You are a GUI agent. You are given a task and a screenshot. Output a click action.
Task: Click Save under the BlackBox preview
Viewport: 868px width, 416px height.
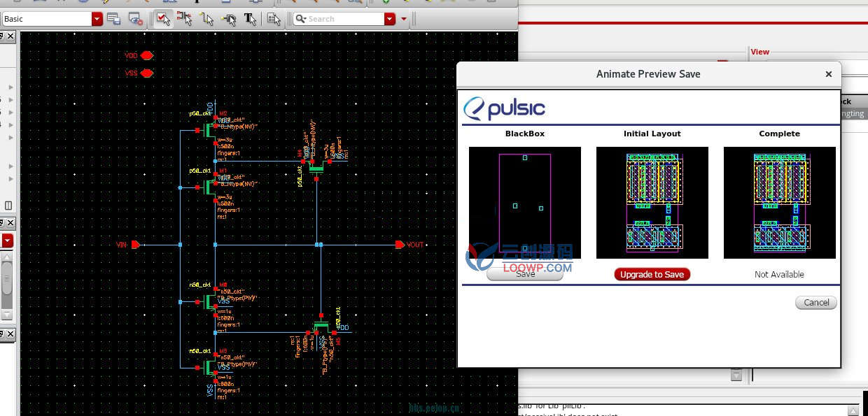[x=525, y=274]
